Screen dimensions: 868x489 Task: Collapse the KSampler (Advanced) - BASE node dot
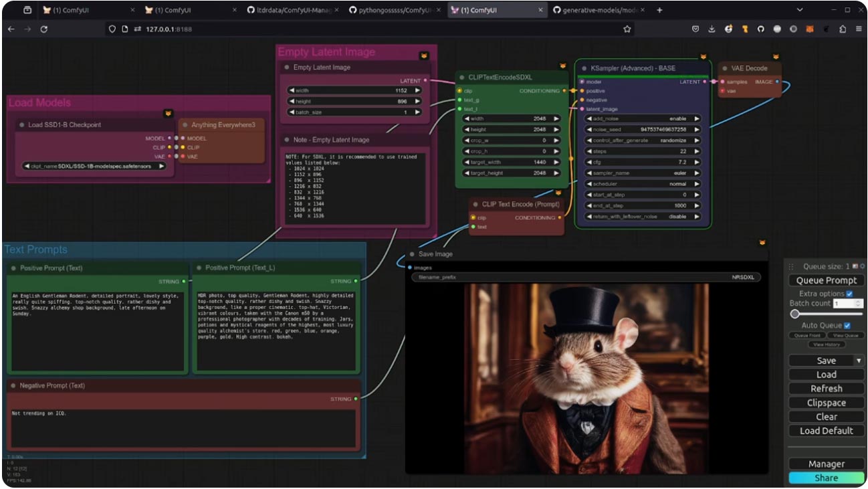coord(584,68)
